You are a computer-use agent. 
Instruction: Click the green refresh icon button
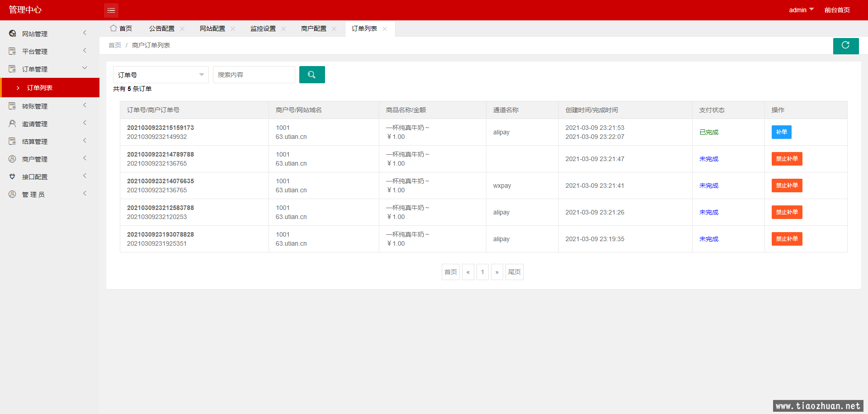click(x=846, y=45)
